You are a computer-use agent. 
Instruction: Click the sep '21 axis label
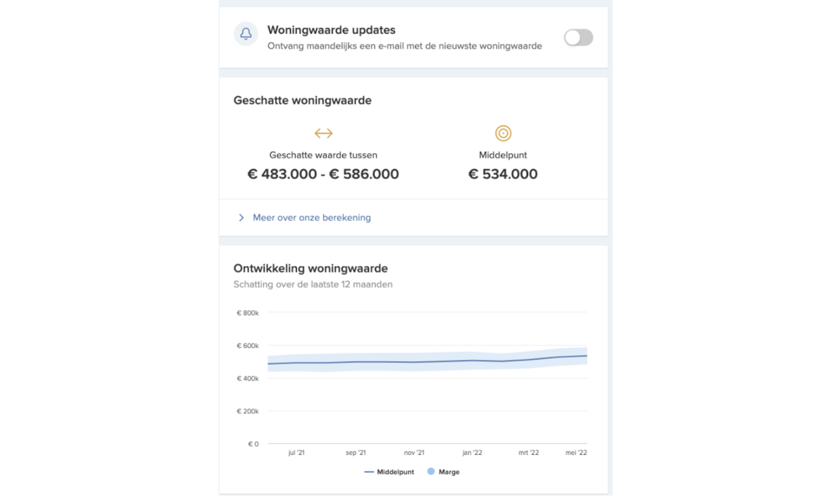click(x=356, y=453)
